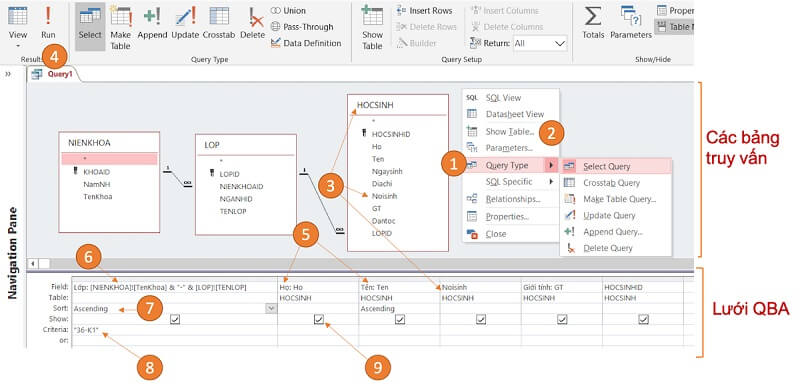
Task: Open the Show Table ribbon button
Action: (372, 27)
